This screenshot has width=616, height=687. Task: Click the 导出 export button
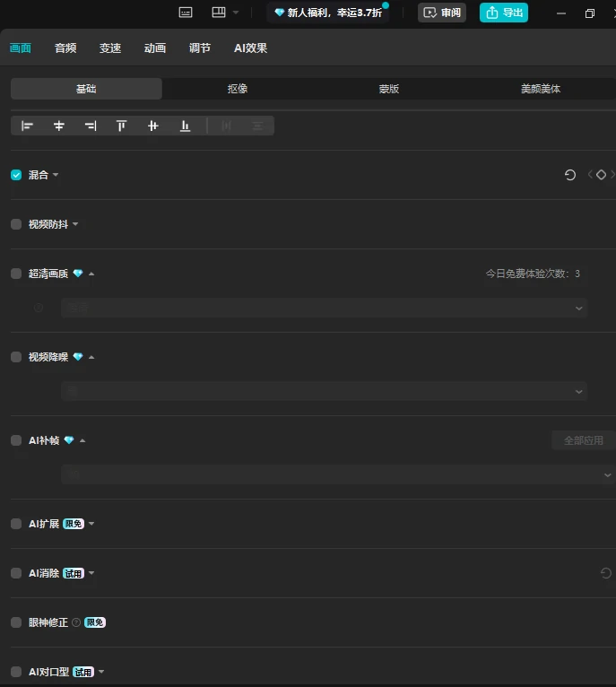[x=504, y=13]
